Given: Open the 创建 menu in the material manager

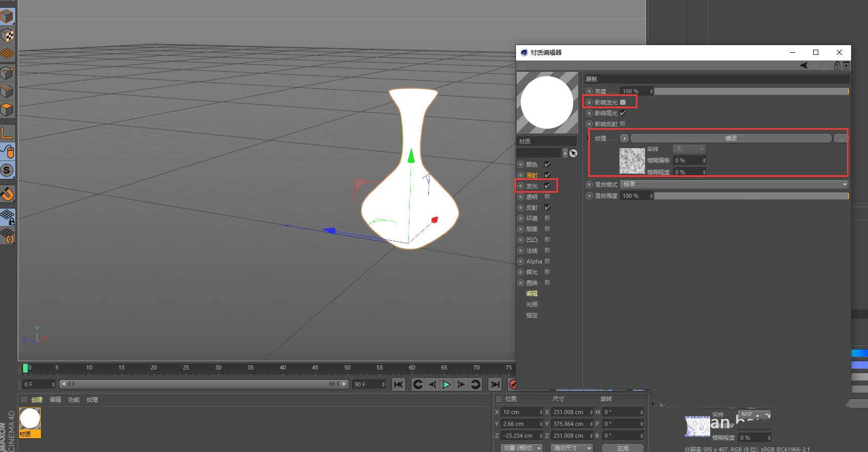Looking at the screenshot, I should [37, 400].
